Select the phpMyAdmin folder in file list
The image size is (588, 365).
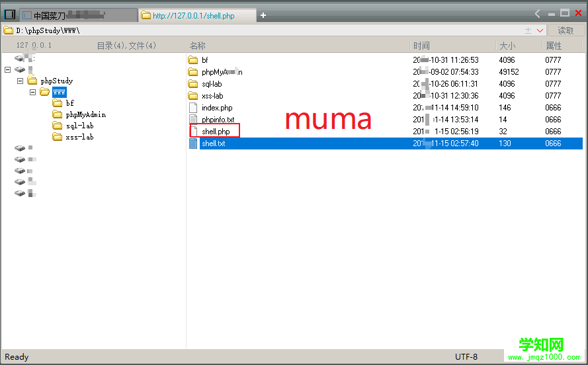(x=222, y=72)
